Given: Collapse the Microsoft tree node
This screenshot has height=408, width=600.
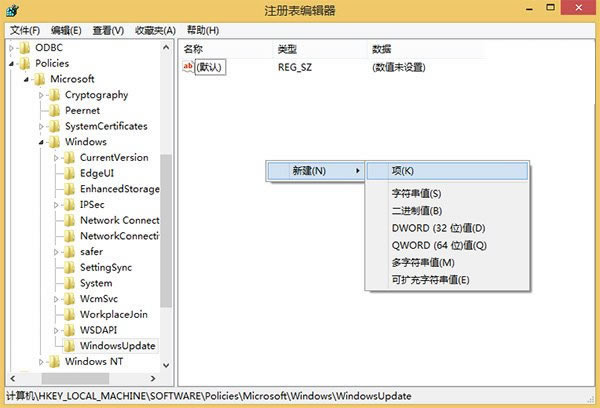Looking at the screenshot, I should pyautogui.click(x=26, y=80).
